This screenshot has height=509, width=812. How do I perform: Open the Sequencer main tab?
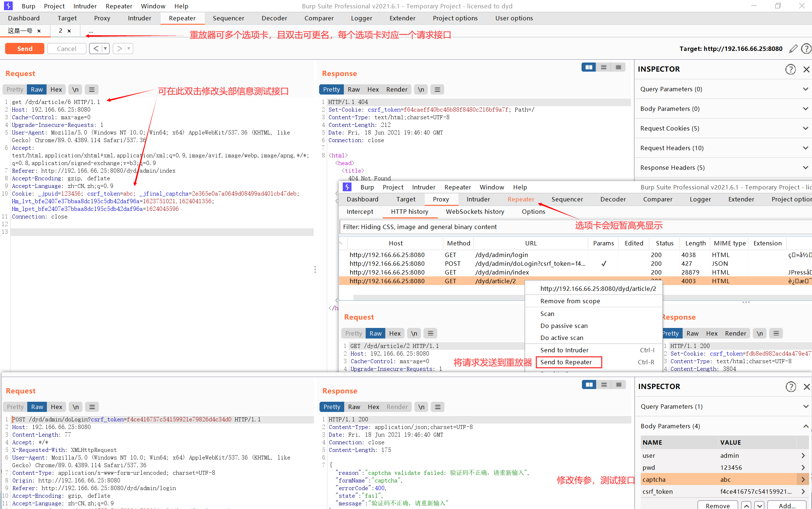pyautogui.click(x=228, y=18)
